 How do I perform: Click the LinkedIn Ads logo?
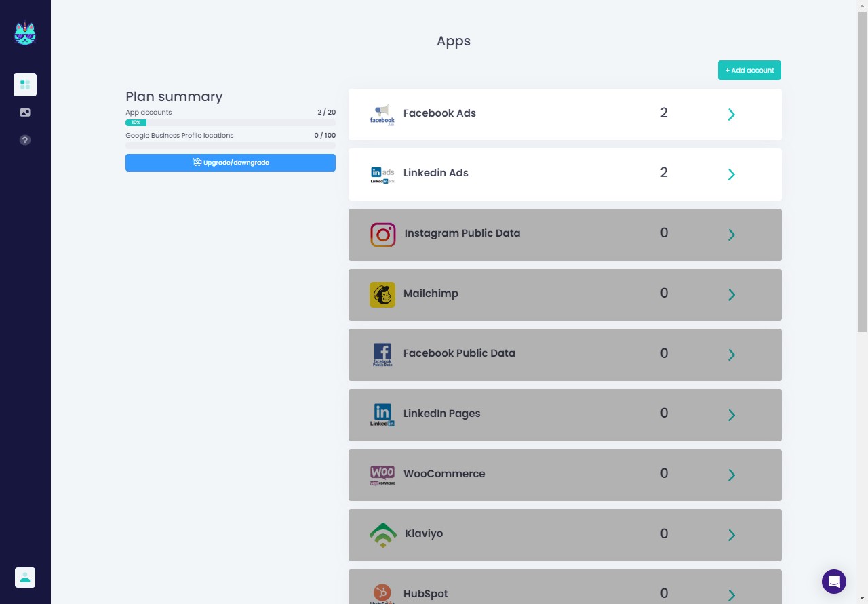pos(382,174)
